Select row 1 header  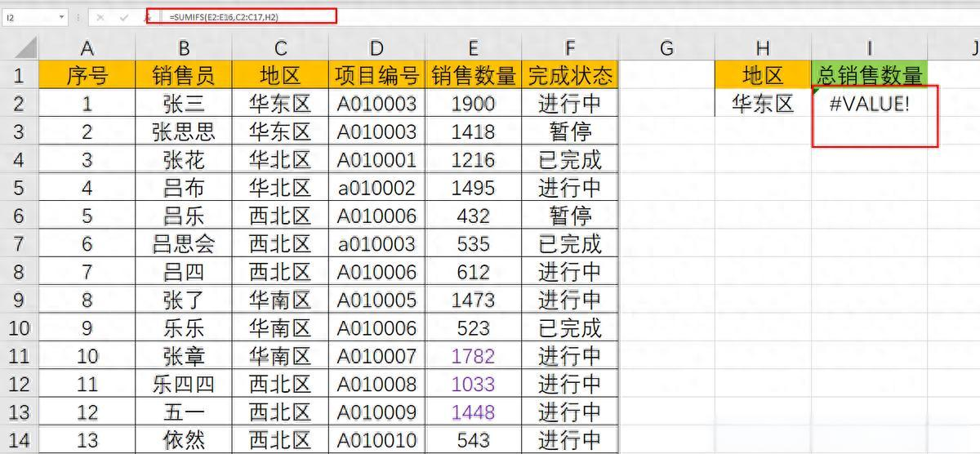coord(19,76)
